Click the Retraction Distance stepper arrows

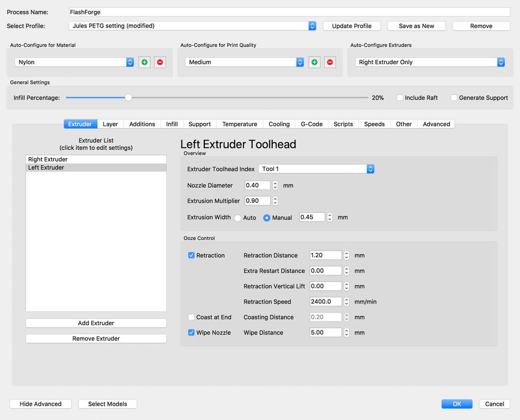pos(346,256)
